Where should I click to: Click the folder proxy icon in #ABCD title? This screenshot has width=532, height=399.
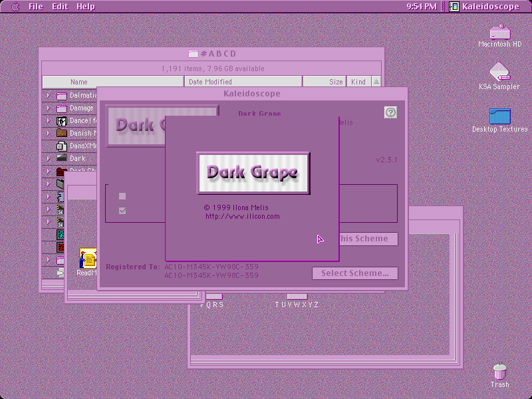point(194,54)
